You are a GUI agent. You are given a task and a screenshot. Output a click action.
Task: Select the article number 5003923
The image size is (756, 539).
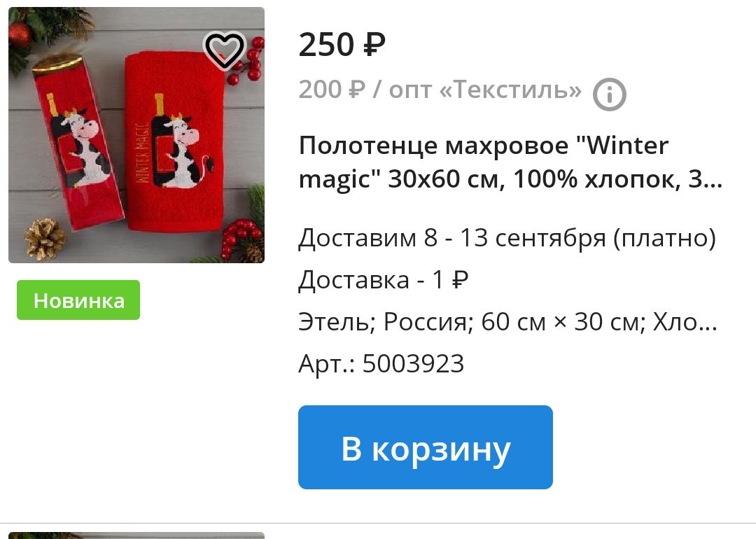click(413, 363)
